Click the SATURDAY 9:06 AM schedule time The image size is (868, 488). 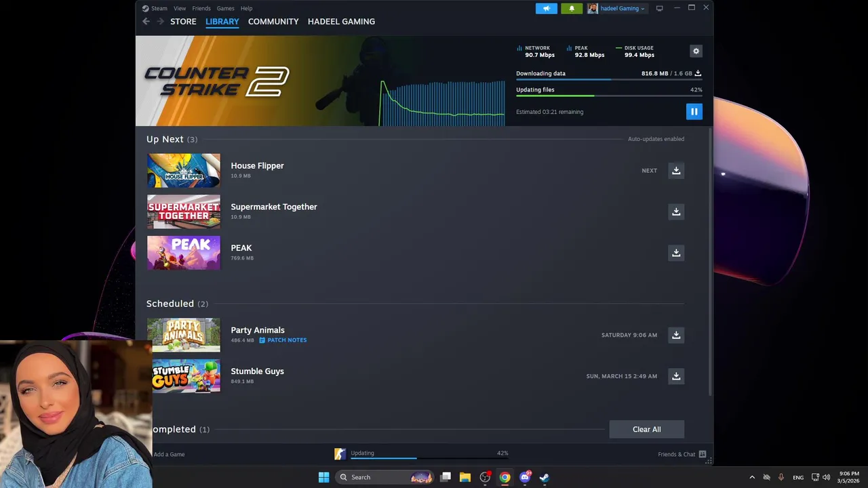click(629, 335)
